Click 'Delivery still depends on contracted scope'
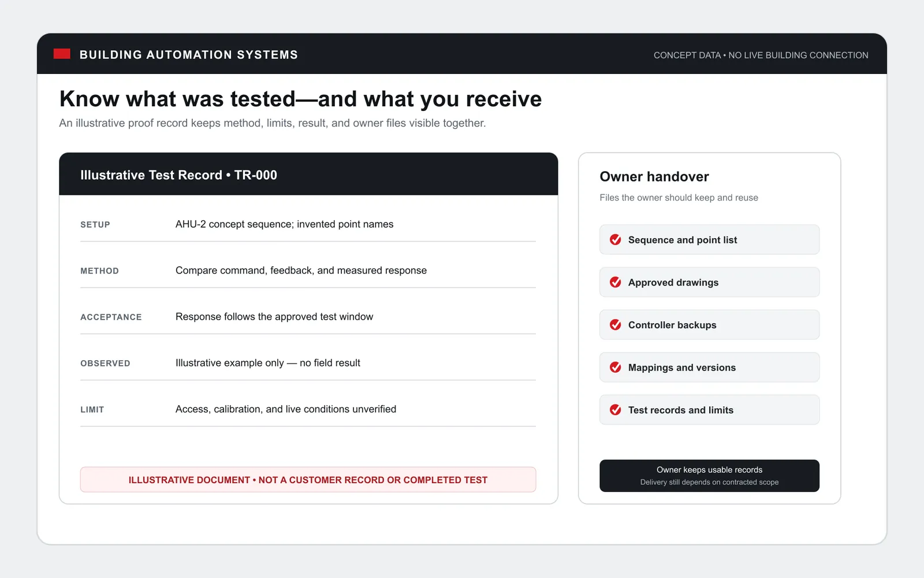 coord(709,482)
